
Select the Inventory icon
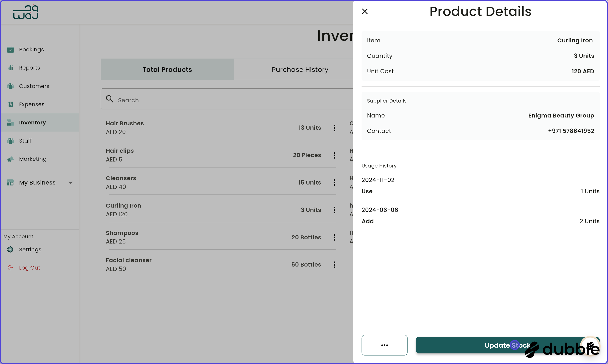coord(10,123)
